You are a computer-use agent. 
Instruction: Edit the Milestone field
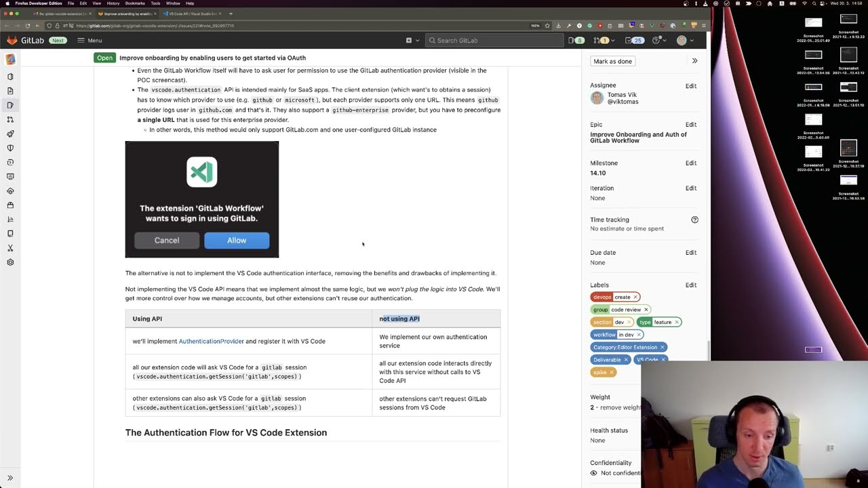click(x=690, y=163)
